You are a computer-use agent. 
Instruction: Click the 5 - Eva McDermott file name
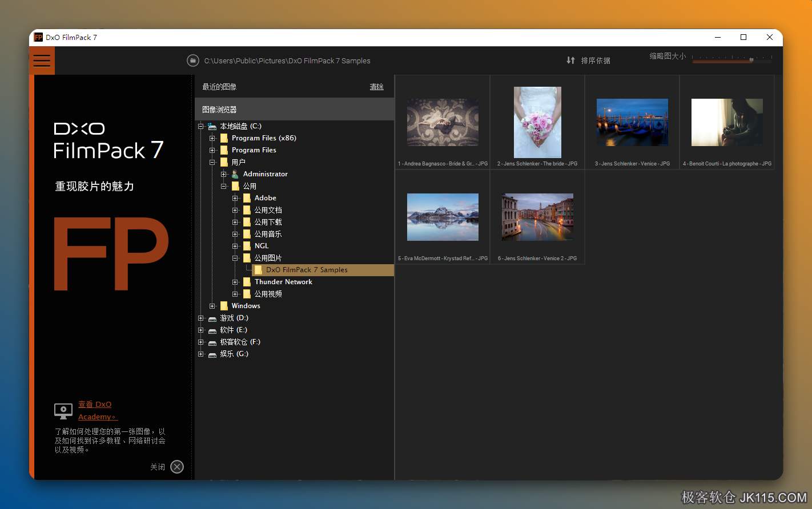coord(443,258)
